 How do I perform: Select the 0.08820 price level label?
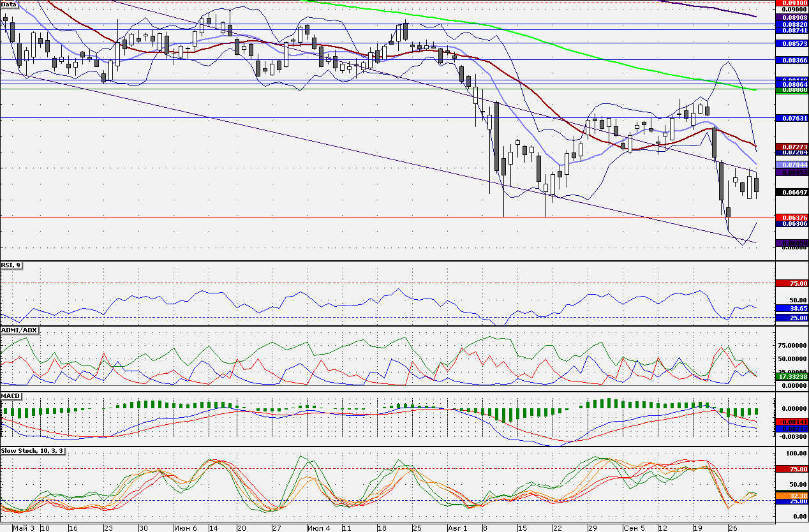(792, 24)
